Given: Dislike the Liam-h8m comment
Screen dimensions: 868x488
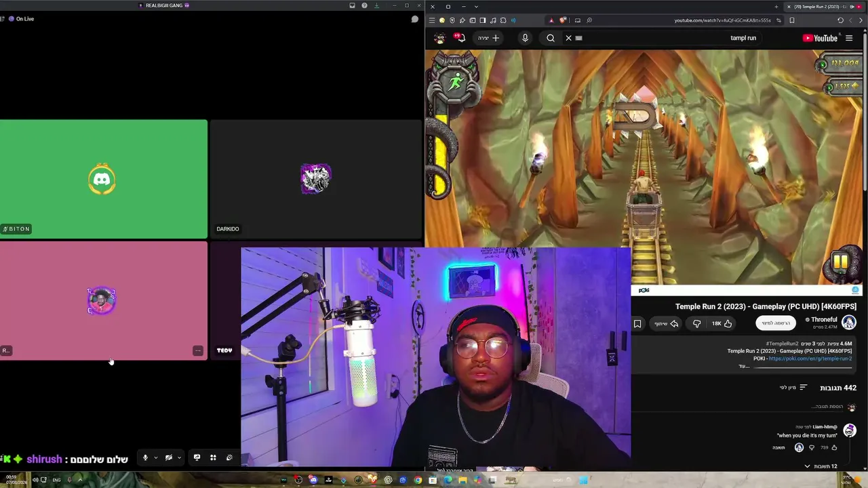Looking at the screenshot, I should [812, 447].
